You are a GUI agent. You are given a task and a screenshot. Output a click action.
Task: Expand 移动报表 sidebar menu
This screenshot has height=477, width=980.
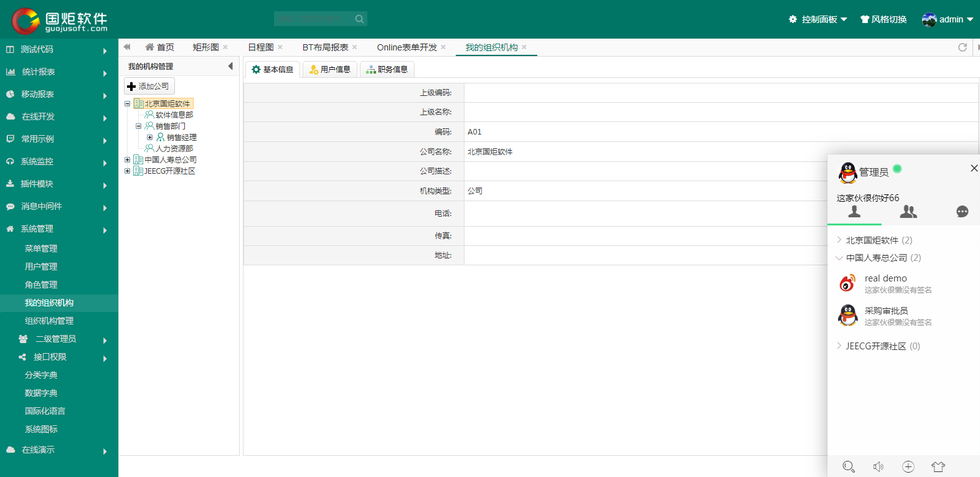click(x=59, y=95)
